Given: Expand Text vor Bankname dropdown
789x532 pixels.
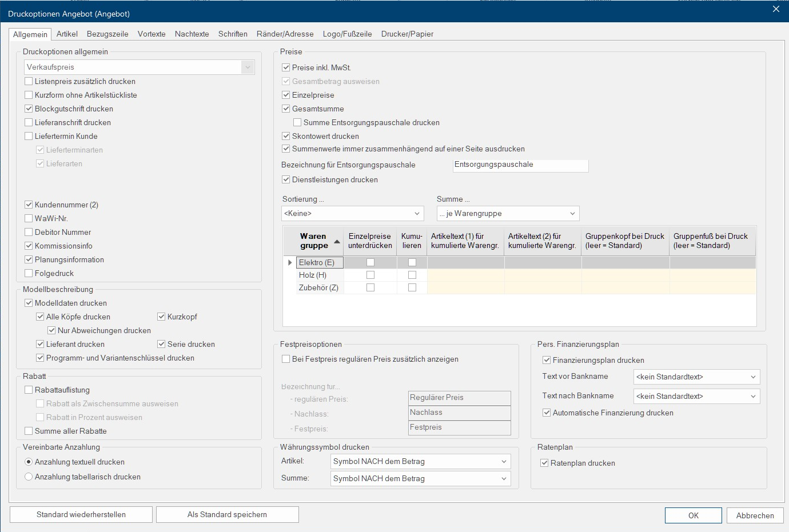Looking at the screenshot, I should click(x=697, y=377).
